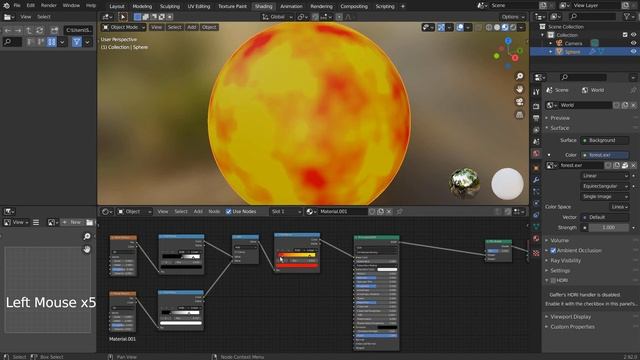This screenshot has width=640, height=360.
Task: Open the Tool properties tab icon
Action: pyautogui.click(x=536, y=92)
